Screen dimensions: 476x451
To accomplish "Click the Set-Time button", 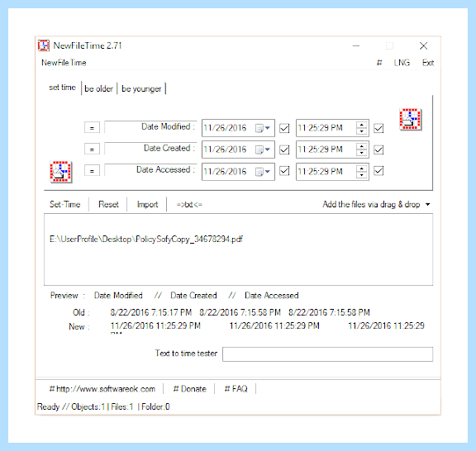I will [65, 204].
